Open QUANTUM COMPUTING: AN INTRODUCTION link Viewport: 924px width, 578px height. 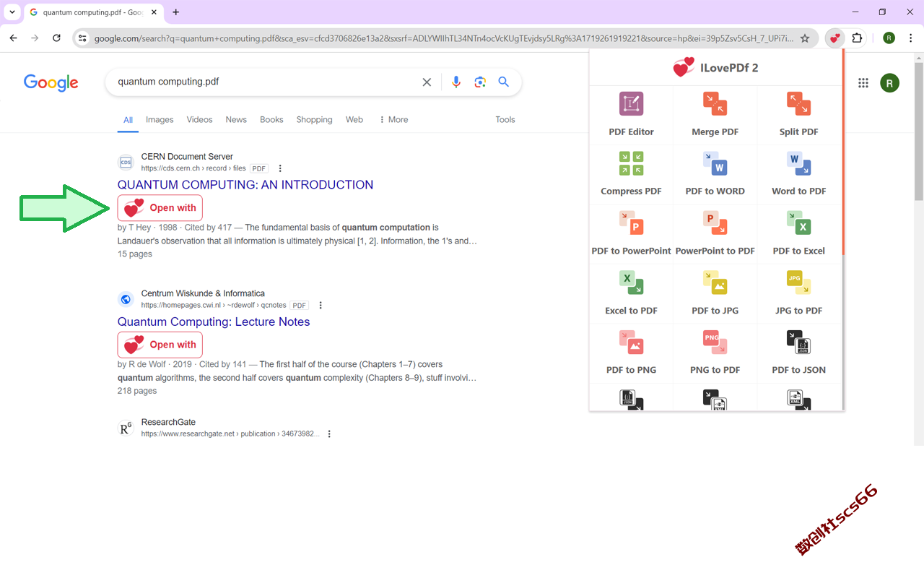(245, 185)
